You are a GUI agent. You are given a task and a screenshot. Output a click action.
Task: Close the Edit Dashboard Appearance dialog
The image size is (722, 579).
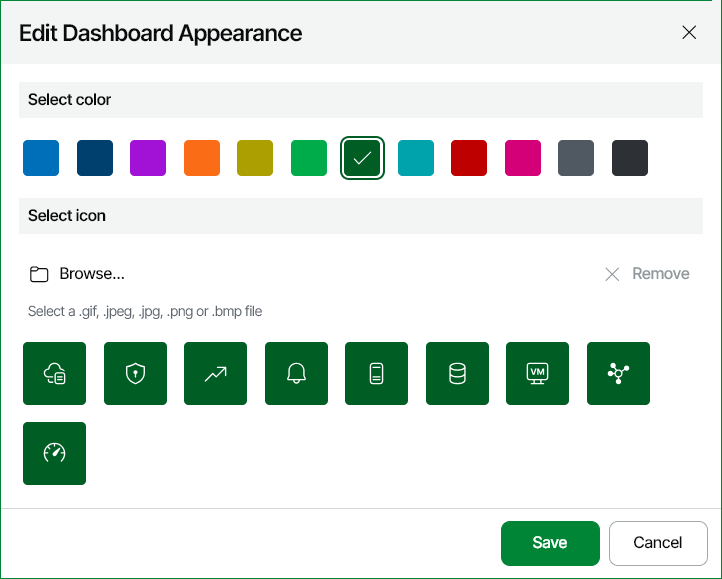click(689, 33)
